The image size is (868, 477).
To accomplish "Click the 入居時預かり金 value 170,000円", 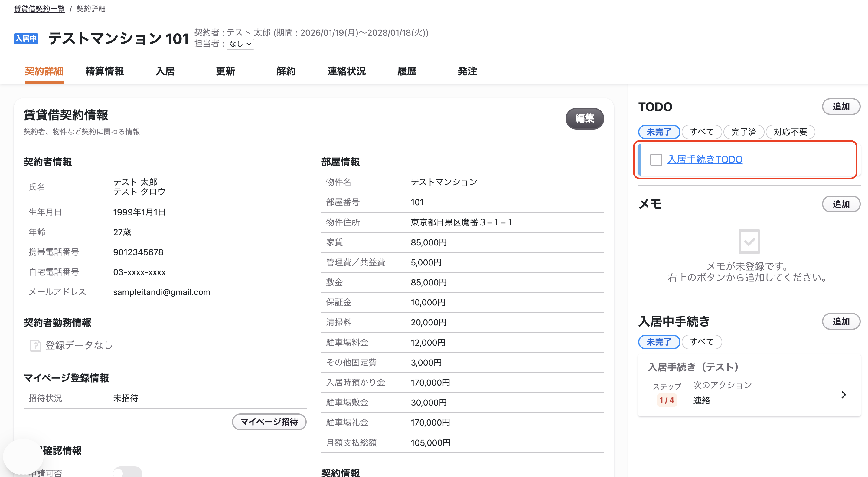I will click(430, 383).
